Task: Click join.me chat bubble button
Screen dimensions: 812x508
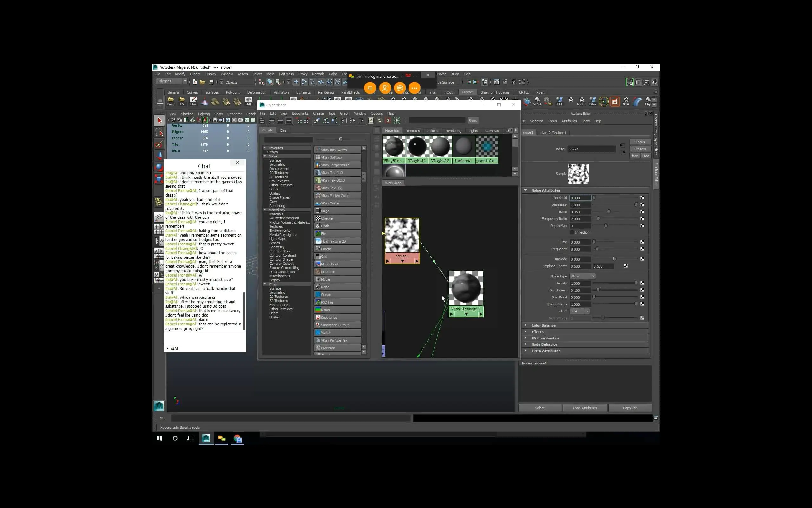Action: click(x=400, y=88)
